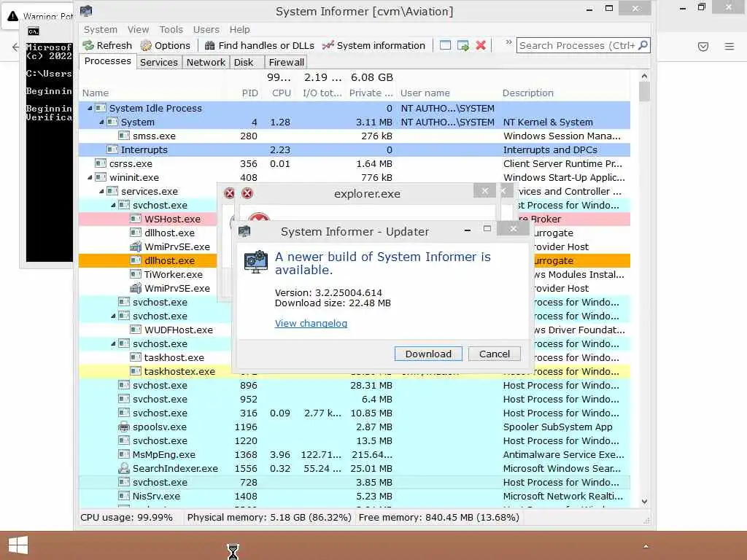This screenshot has width=747, height=560.
Task: Collapse the System Idle Process tree
Action: click(x=90, y=109)
